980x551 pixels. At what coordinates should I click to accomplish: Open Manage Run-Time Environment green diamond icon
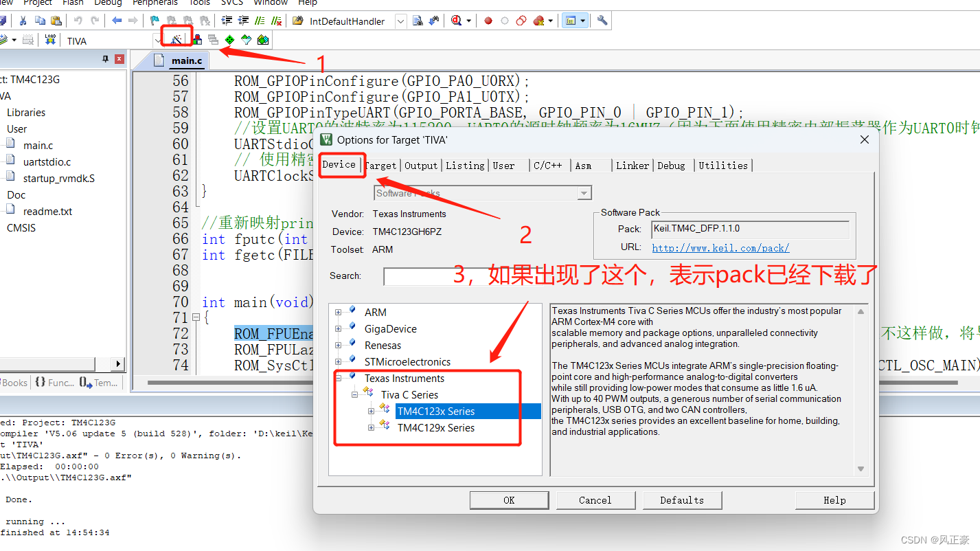click(x=229, y=40)
